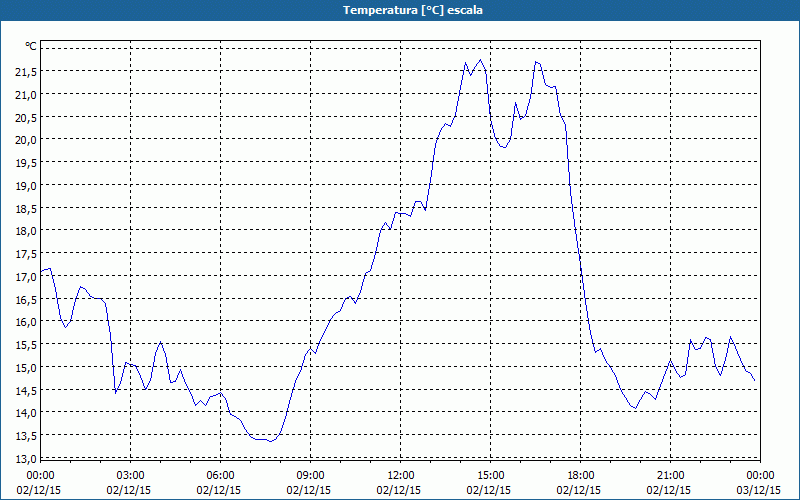The image size is (800, 500).
Task: Click the 15,5 y-axis value
Action: (x=26, y=345)
